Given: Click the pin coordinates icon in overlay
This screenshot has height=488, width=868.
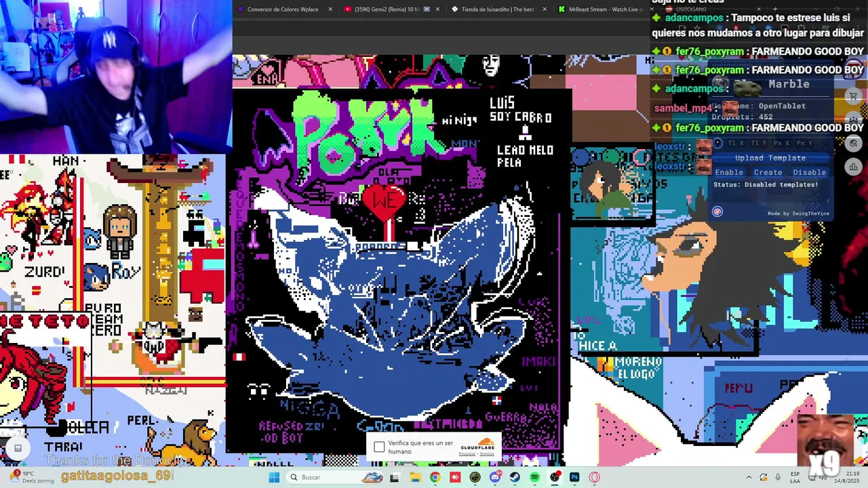Looking at the screenshot, I should (x=717, y=143).
